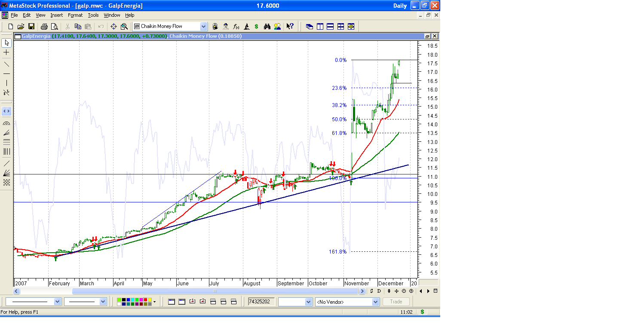Click the zoom out minus button near scrollbar
This screenshot has height=330, width=644.
(x=404, y=291)
